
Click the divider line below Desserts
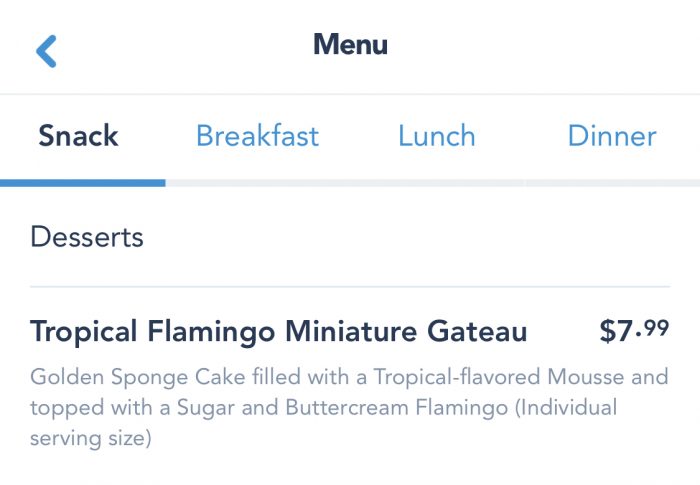350,287
